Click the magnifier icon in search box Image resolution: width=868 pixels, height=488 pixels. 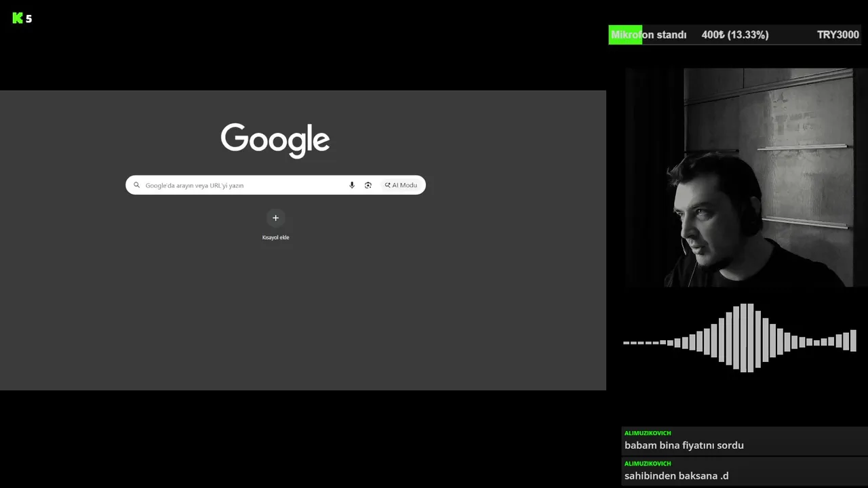(137, 185)
